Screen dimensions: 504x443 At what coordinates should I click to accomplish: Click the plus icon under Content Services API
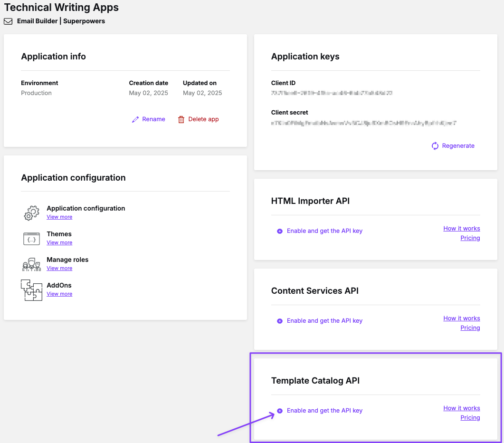[280, 321]
